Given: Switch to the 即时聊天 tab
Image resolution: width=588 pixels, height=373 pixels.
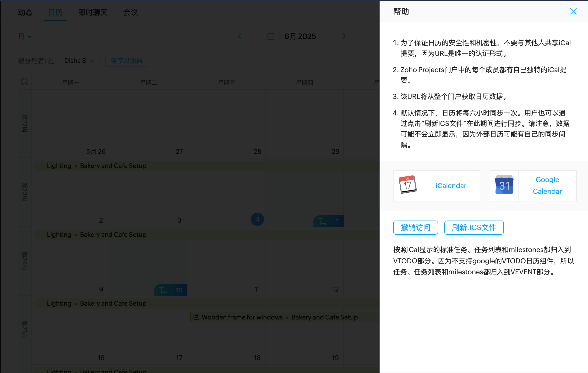Looking at the screenshot, I should click(93, 12).
